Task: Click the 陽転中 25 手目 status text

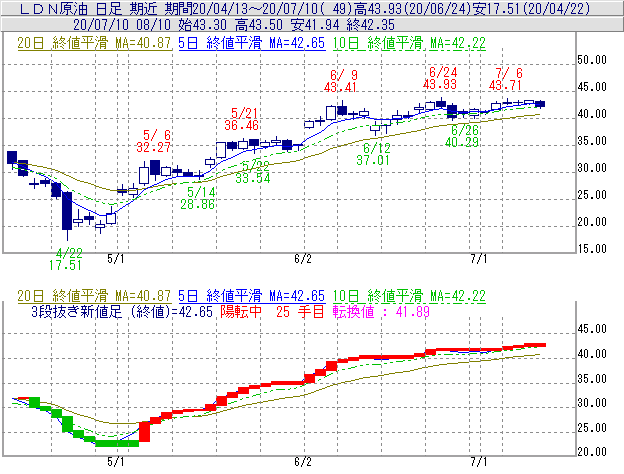Action: coord(273,311)
